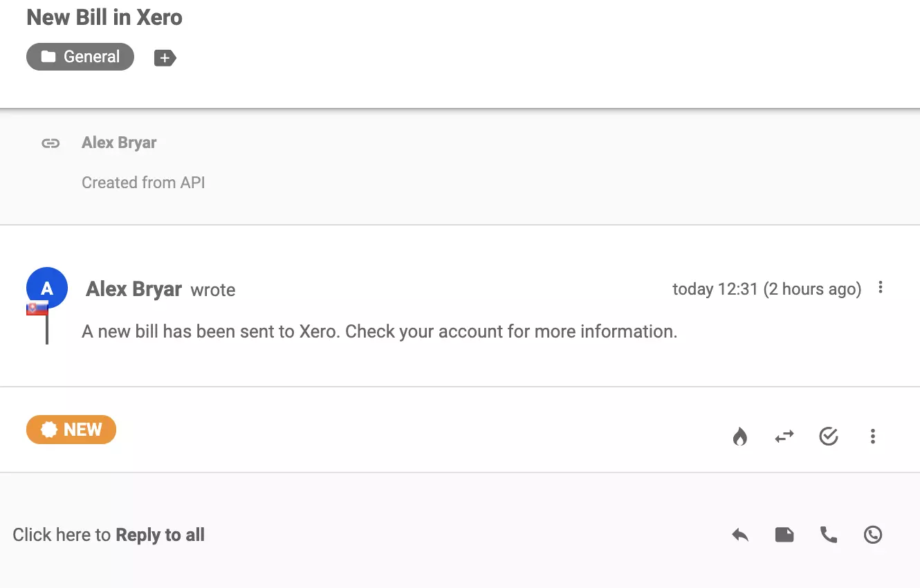
Task: Open the ticket actions three-dot menu
Action: pos(872,437)
